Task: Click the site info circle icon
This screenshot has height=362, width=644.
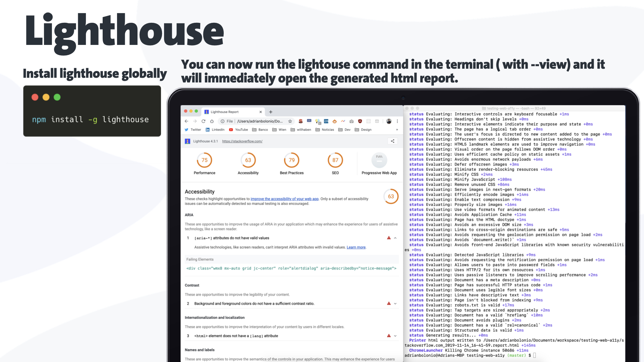Action: click(x=222, y=121)
